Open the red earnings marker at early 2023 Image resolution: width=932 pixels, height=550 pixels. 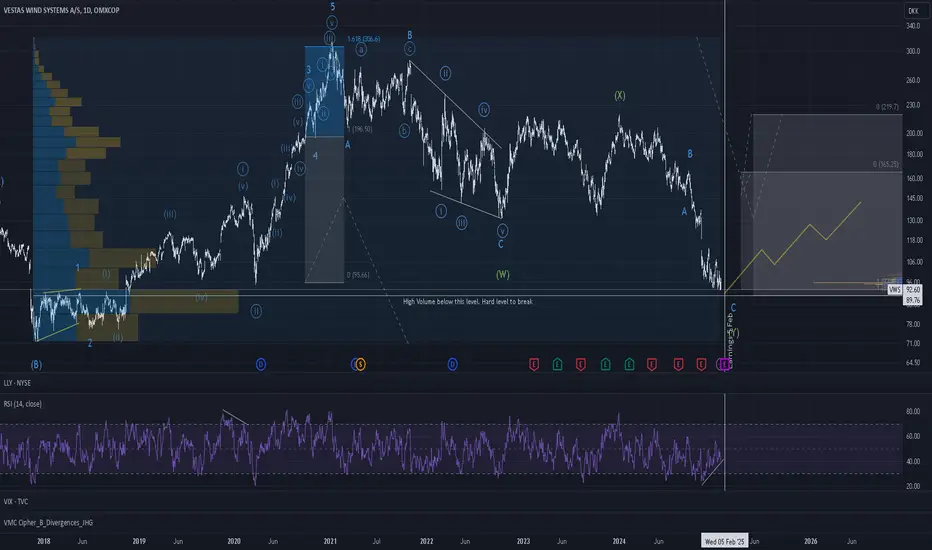click(x=534, y=364)
